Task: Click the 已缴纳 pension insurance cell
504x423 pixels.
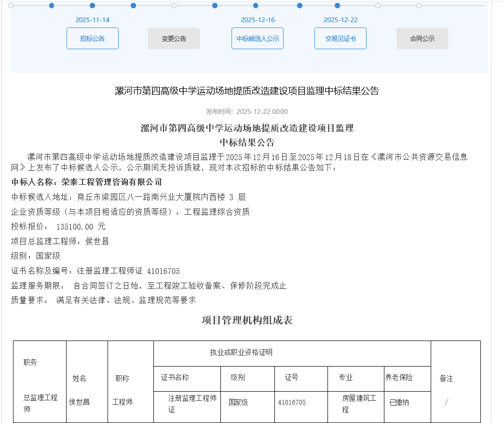Action: coord(399,402)
